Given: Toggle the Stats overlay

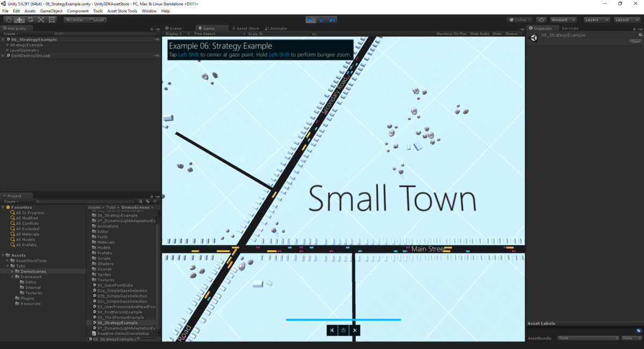Looking at the screenshot, I should tap(497, 34).
